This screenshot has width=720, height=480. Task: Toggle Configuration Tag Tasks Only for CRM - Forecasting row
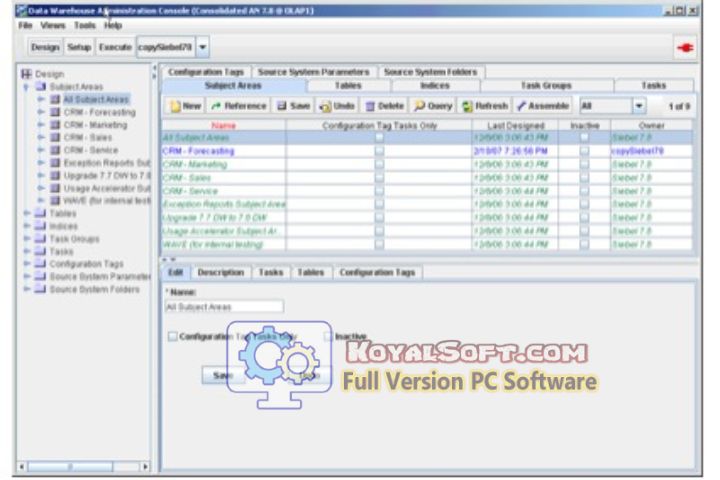379,151
